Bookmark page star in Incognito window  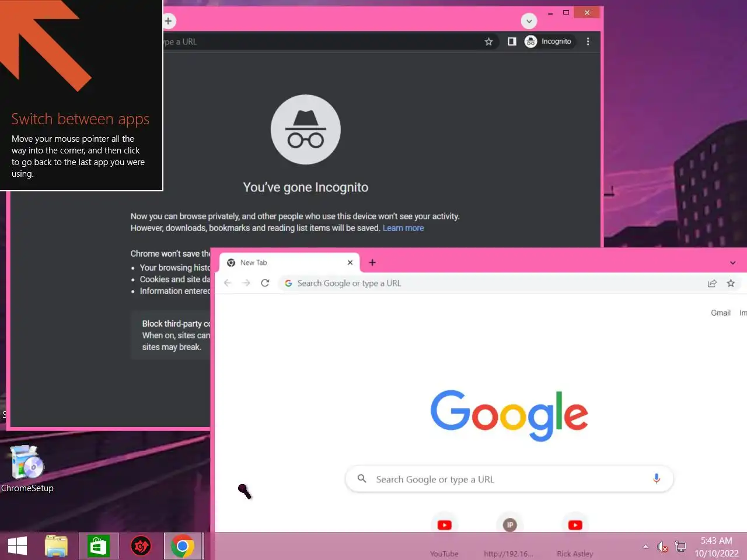[488, 41]
